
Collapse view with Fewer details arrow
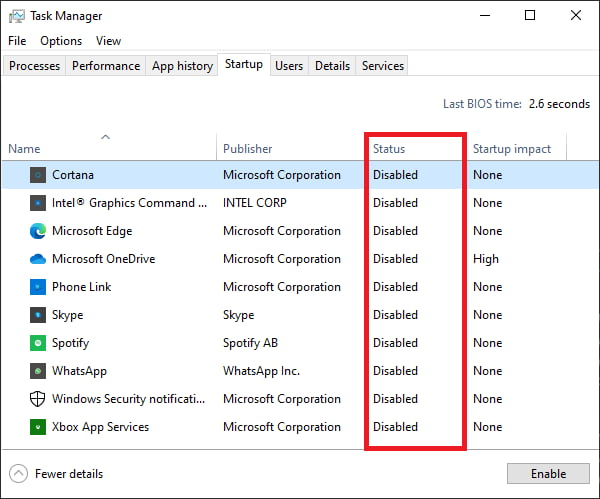[18, 474]
